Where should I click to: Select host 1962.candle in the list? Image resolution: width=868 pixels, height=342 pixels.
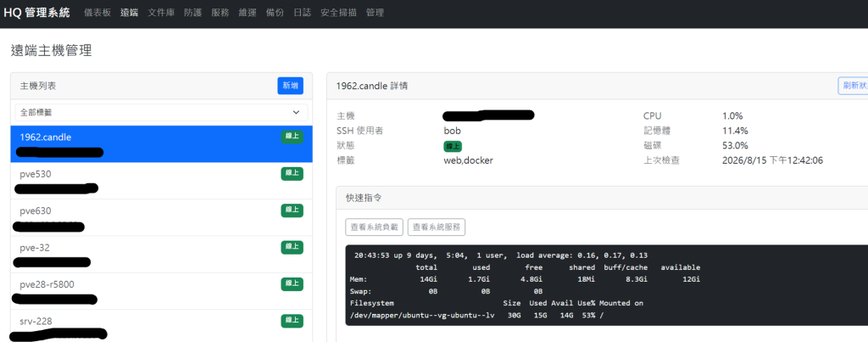[x=161, y=144]
